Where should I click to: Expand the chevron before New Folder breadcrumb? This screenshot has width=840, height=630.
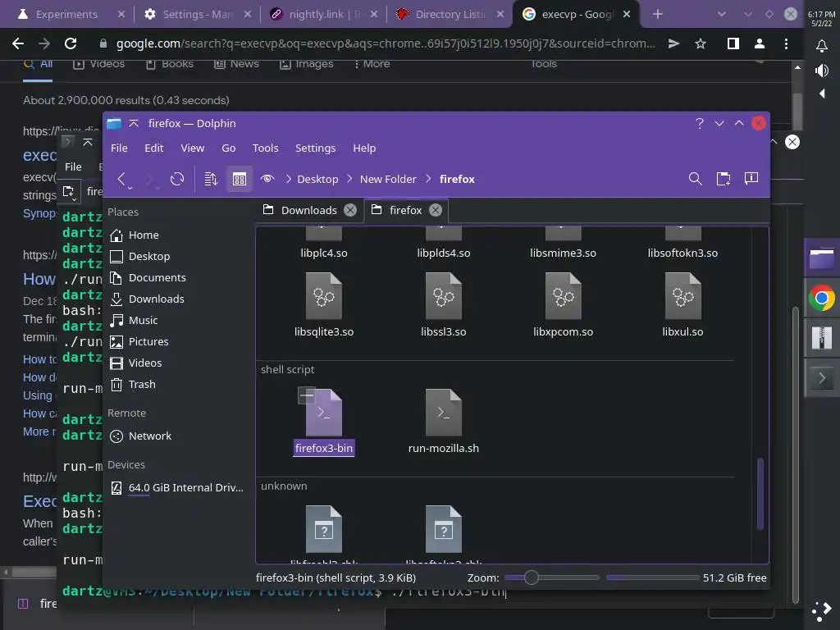(349, 179)
